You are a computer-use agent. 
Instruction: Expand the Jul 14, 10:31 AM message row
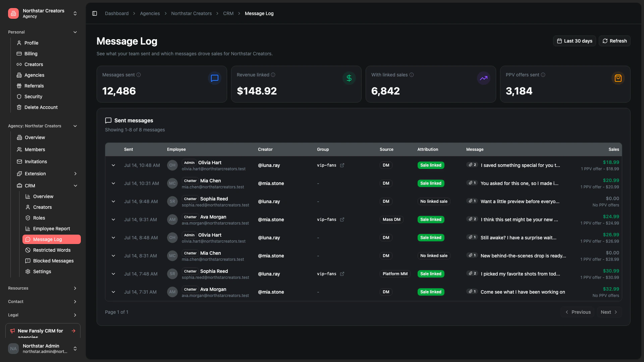point(113,183)
